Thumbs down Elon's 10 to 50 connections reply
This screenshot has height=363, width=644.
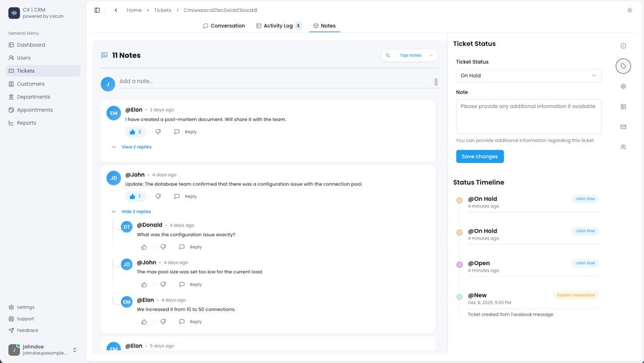point(163,322)
